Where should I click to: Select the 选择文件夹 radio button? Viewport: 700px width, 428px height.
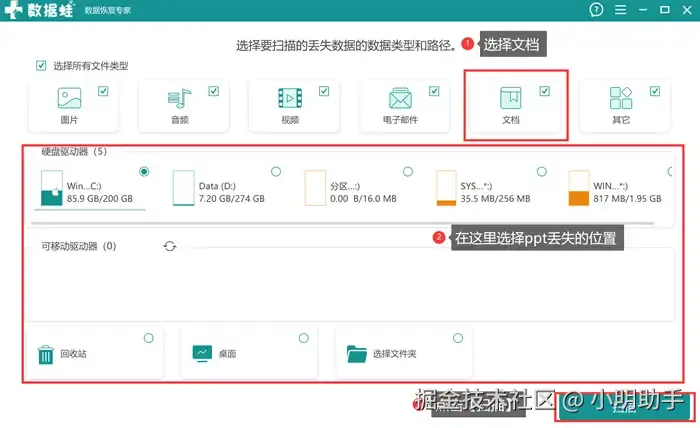tap(458, 338)
